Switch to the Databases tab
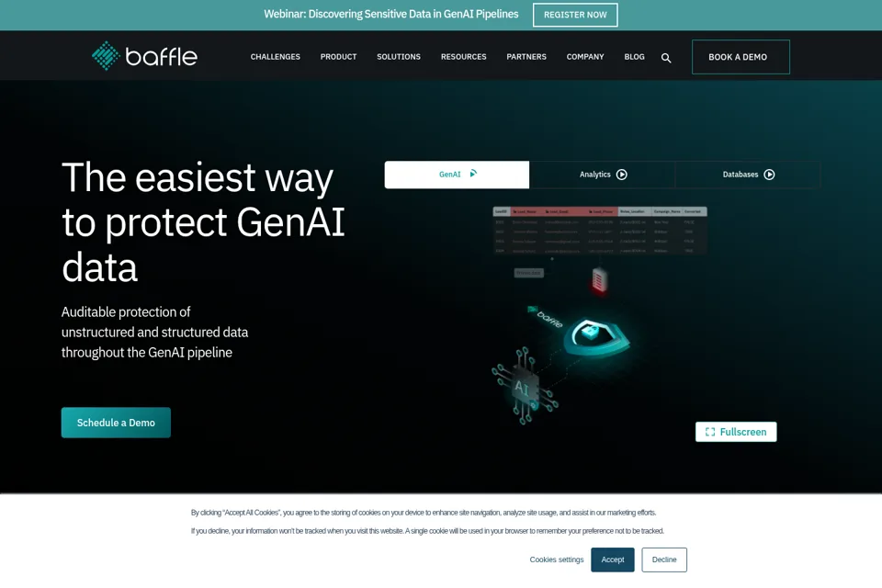 pos(748,175)
